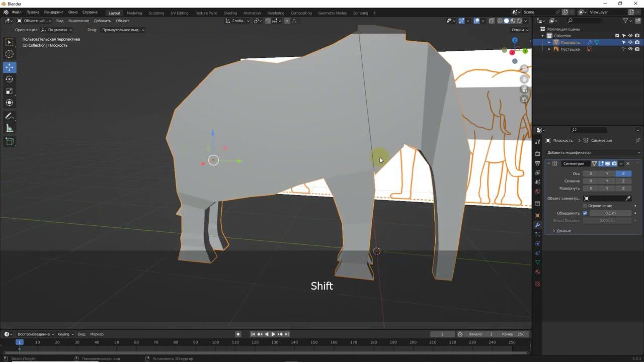Open the Правка menu
Viewport: 644px width, 362px height.
[33, 12]
